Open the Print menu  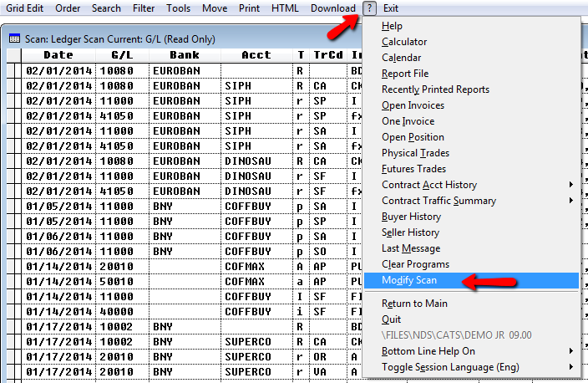(x=249, y=8)
